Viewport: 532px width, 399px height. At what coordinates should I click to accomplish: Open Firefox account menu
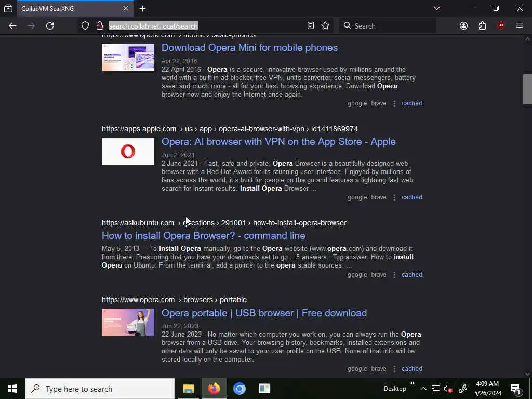[463, 26]
